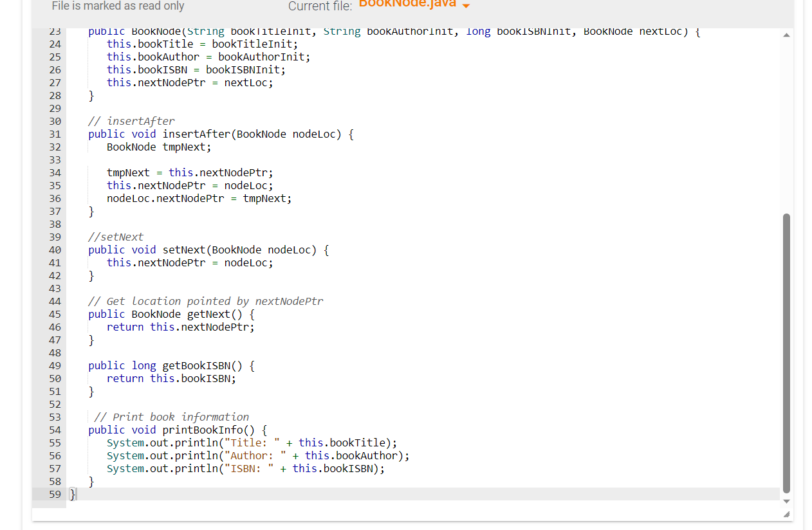Click the public keyword on line 31

106,134
